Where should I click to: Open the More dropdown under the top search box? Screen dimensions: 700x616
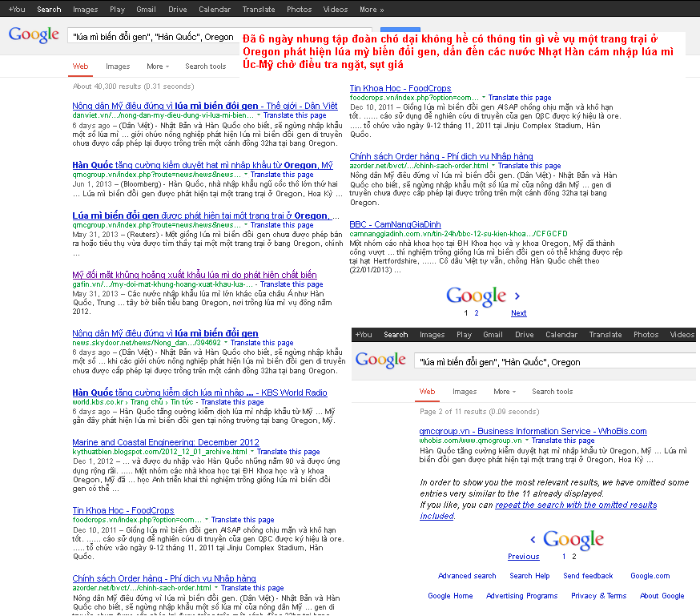pyautogui.click(x=158, y=66)
